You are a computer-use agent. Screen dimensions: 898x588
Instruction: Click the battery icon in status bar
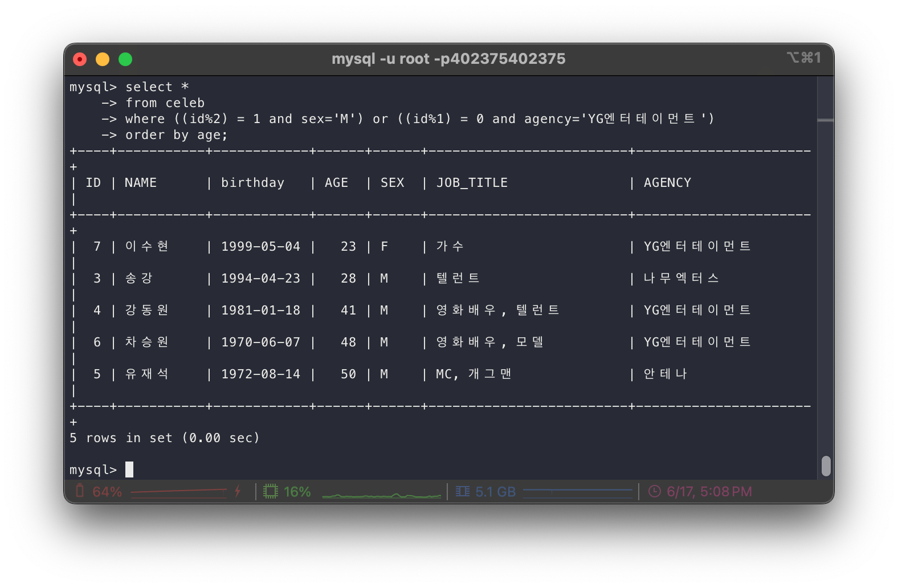(x=80, y=491)
